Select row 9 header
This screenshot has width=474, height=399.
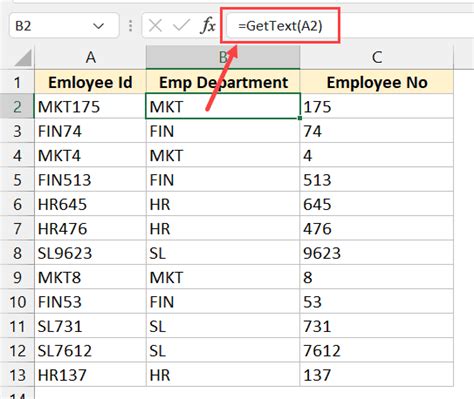pyautogui.click(x=17, y=277)
